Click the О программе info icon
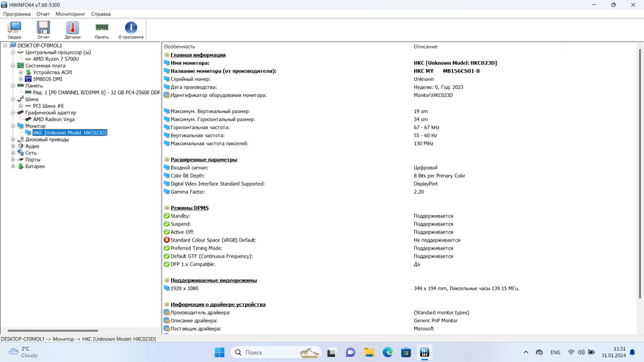The width and height of the screenshot is (644, 362). click(131, 30)
